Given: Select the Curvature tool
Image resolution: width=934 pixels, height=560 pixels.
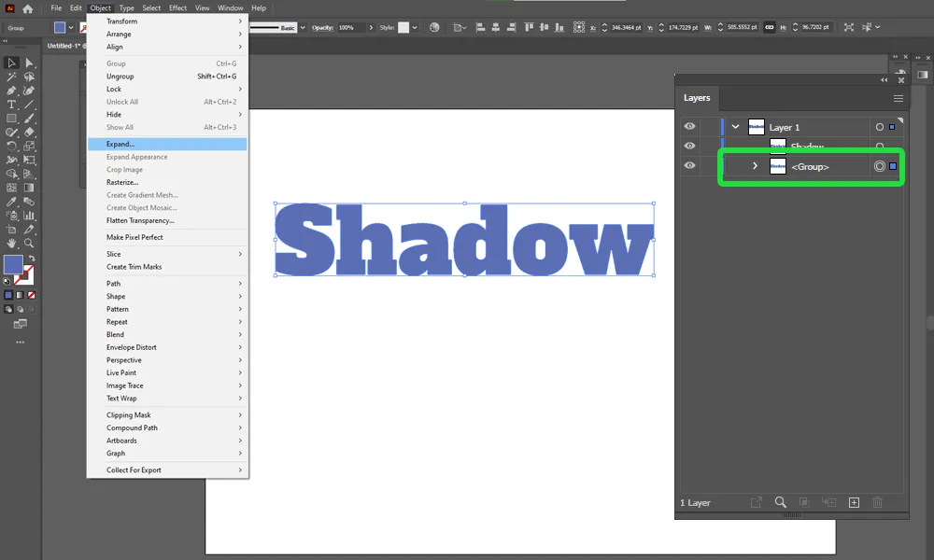Looking at the screenshot, I should [29, 91].
